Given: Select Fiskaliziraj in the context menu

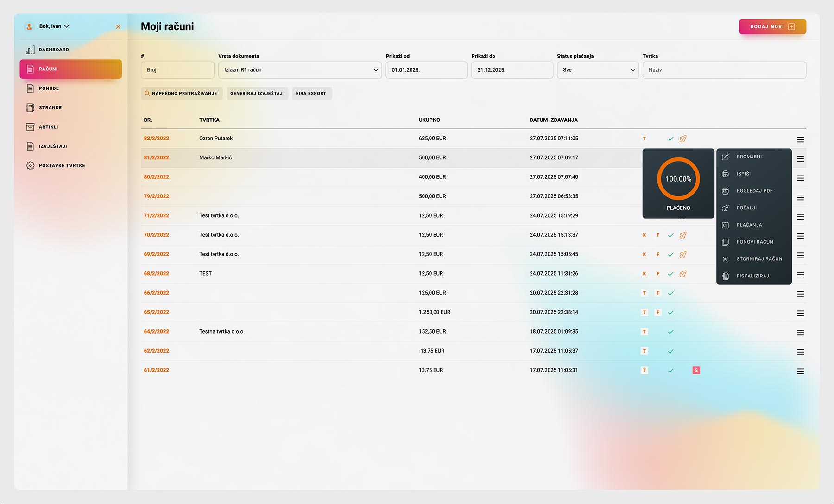Looking at the screenshot, I should coord(752,276).
